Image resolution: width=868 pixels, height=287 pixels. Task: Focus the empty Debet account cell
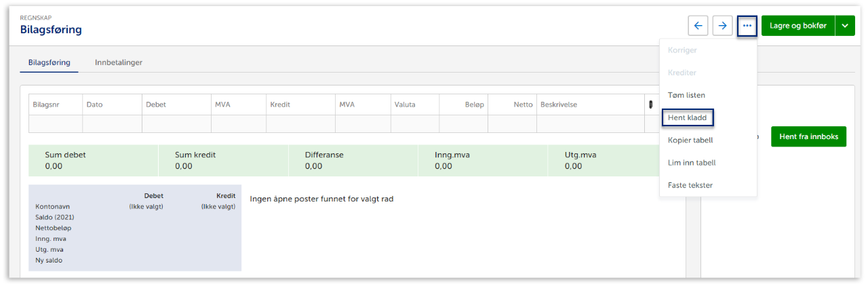click(176, 123)
